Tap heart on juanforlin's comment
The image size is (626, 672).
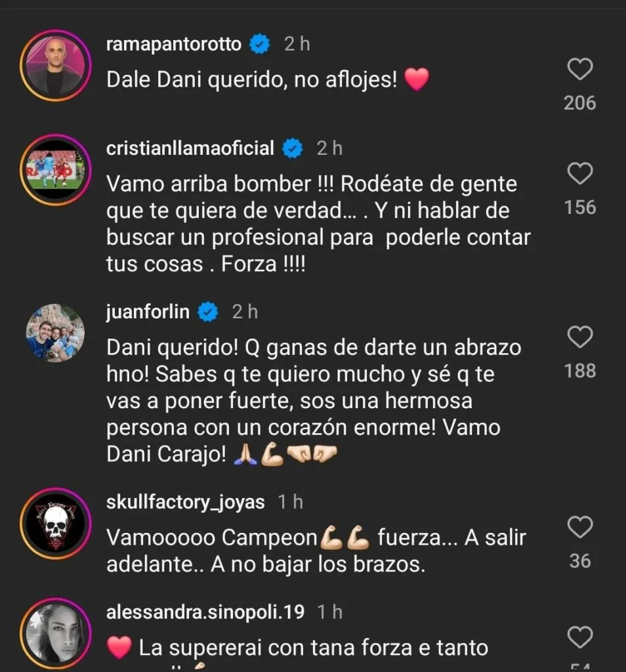[580, 337]
